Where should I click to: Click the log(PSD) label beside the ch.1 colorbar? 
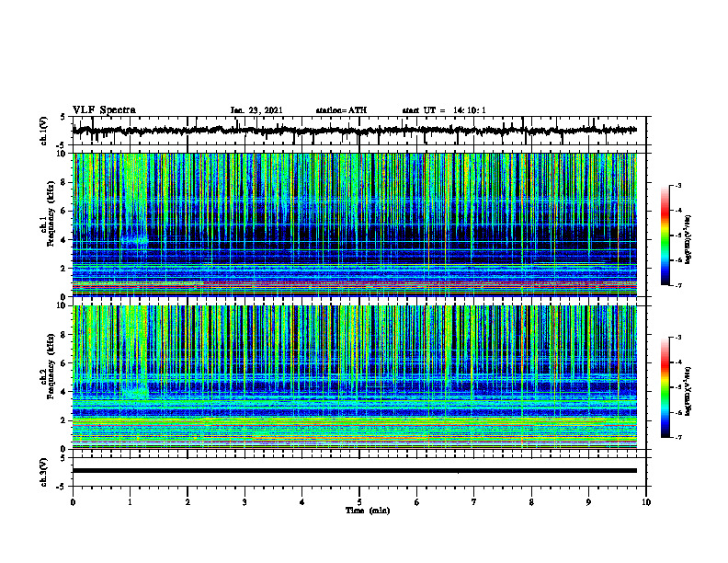(688, 240)
